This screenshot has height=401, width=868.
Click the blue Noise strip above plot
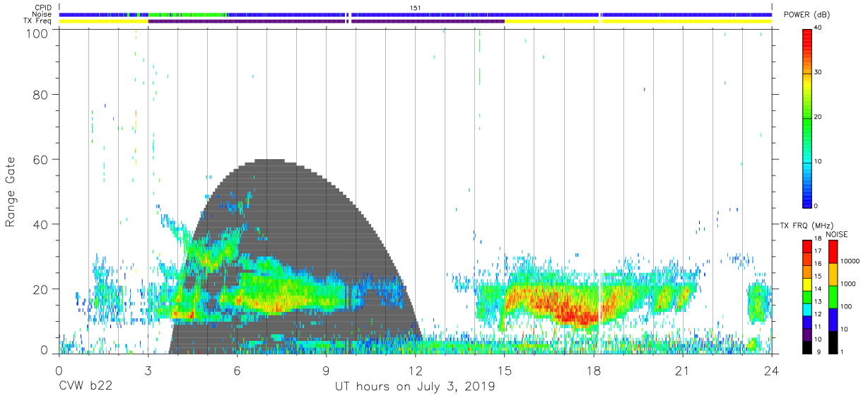click(416, 14)
